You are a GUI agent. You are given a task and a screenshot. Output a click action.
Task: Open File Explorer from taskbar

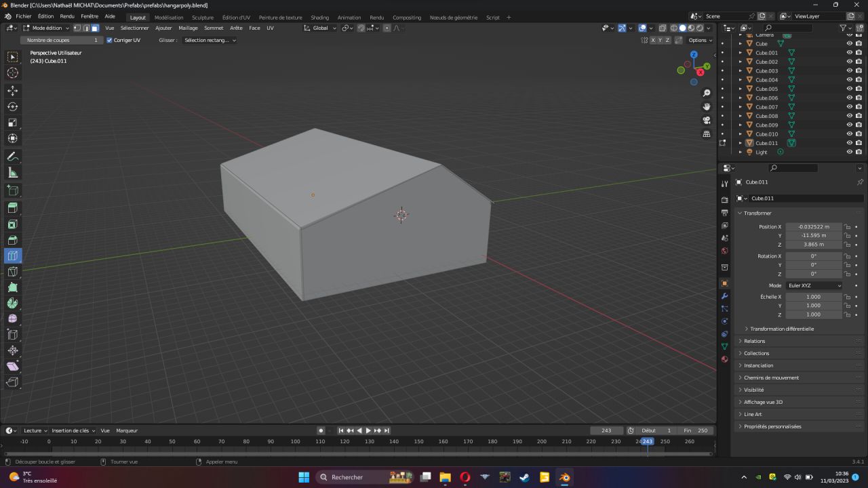tap(446, 477)
